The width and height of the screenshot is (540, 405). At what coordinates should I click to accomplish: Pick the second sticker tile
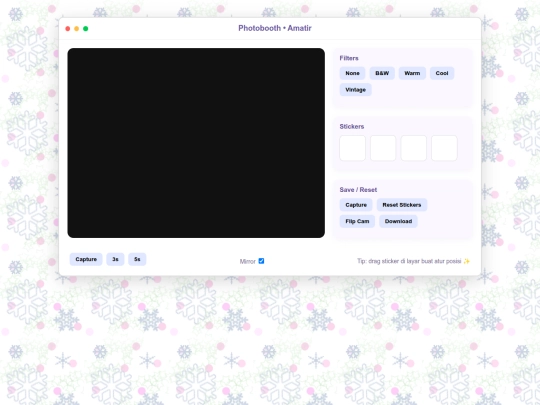click(x=383, y=148)
